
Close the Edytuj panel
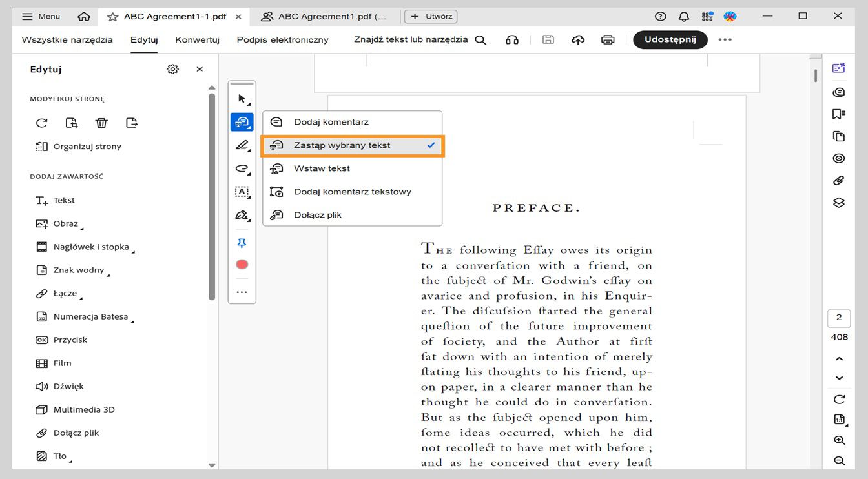coord(200,69)
